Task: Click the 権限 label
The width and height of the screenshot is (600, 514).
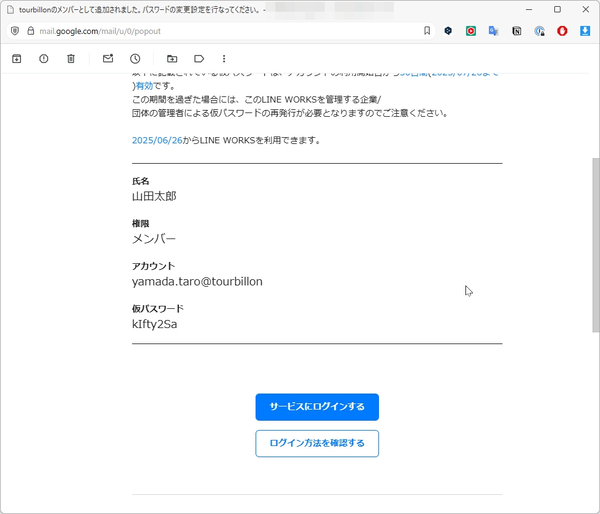Action: [x=140, y=224]
